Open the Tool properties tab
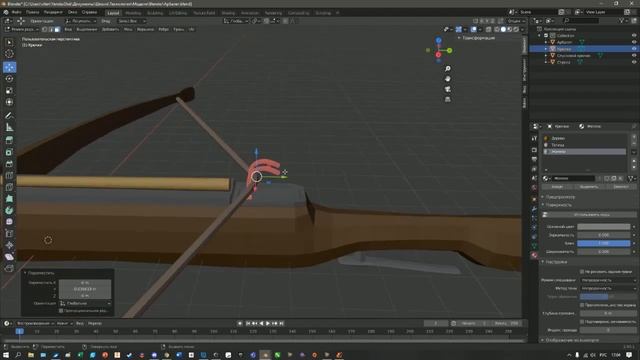The image size is (640, 360). [534, 139]
